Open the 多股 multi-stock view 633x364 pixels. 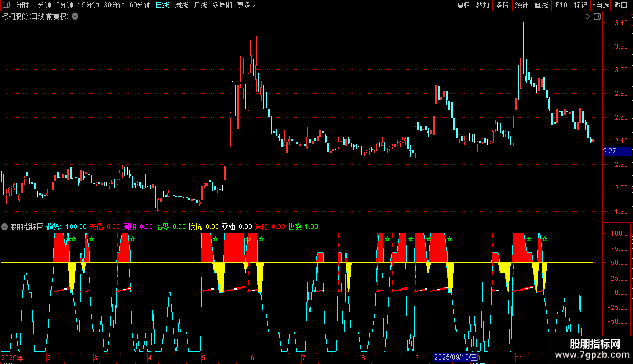coord(502,5)
